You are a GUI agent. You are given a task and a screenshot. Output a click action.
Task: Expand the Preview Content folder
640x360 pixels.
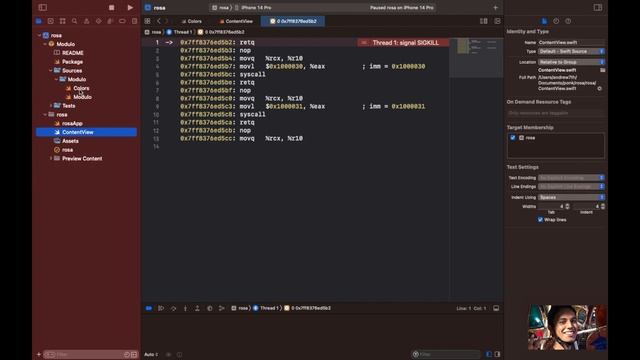tap(51, 158)
